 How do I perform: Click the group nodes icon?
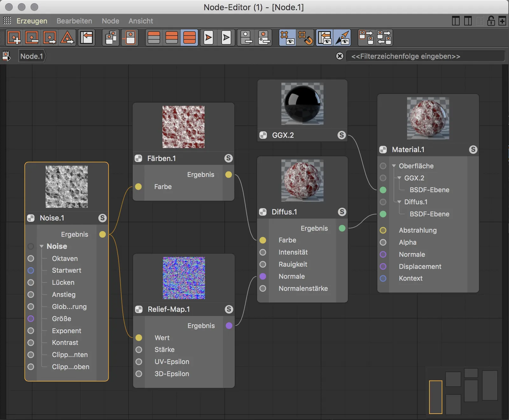pos(111,38)
